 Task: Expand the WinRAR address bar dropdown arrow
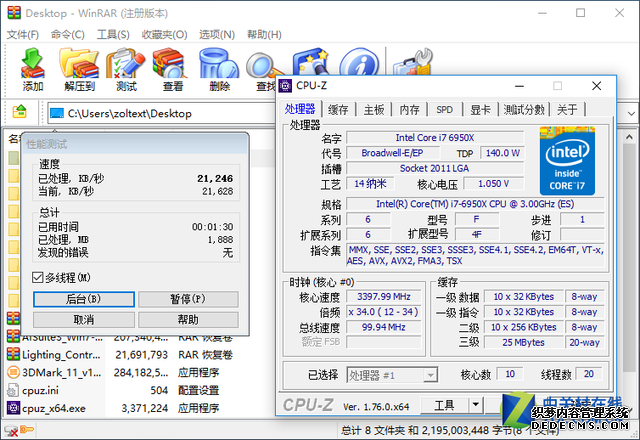coord(631,113)
